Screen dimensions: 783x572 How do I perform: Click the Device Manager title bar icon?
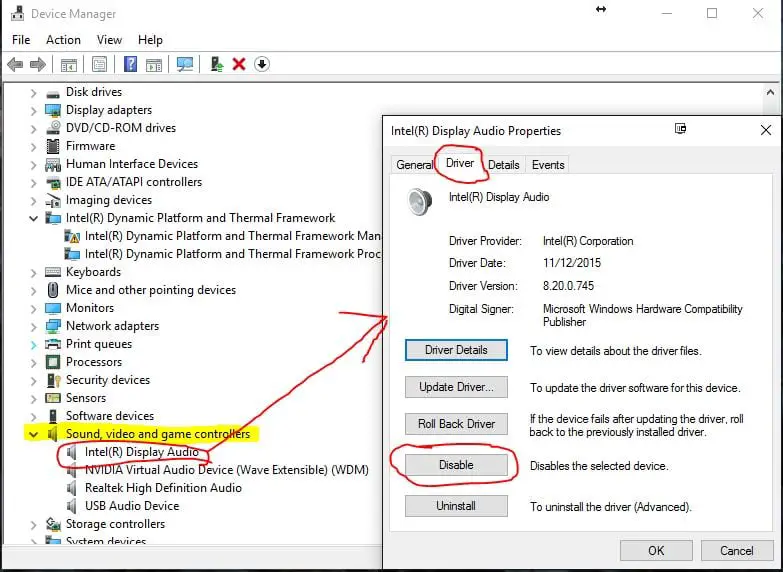pyautogui.click(x=17, y=12)
